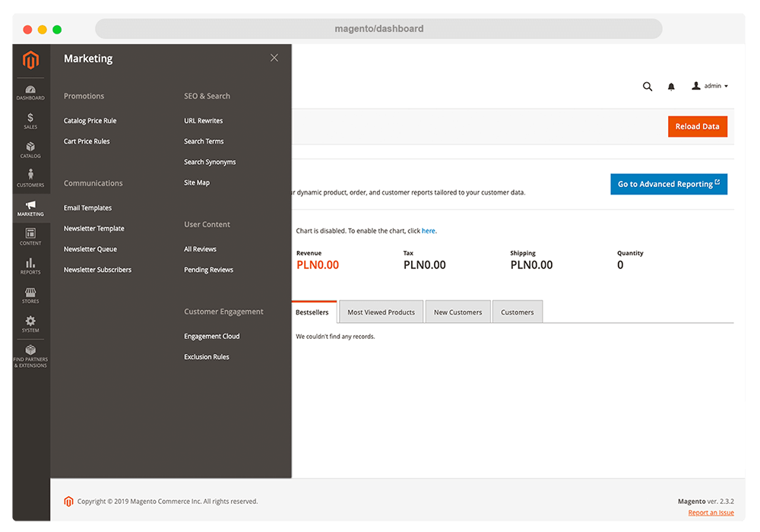Open Newsletter Subscribers
This screenshot has height=532, width=760.
pyautogui.click(x=97, y=270)
